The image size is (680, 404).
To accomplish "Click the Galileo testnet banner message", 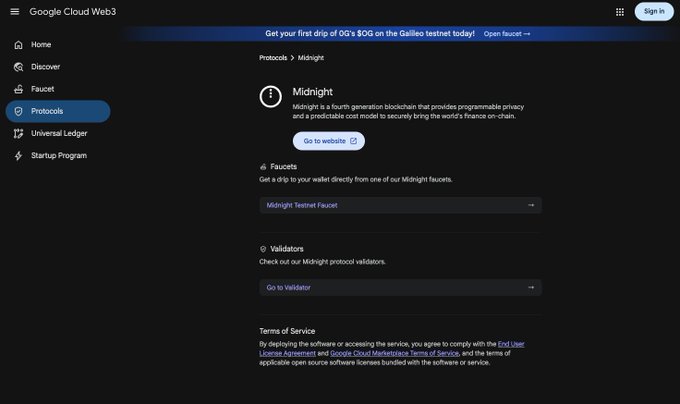I will point(370,33).
